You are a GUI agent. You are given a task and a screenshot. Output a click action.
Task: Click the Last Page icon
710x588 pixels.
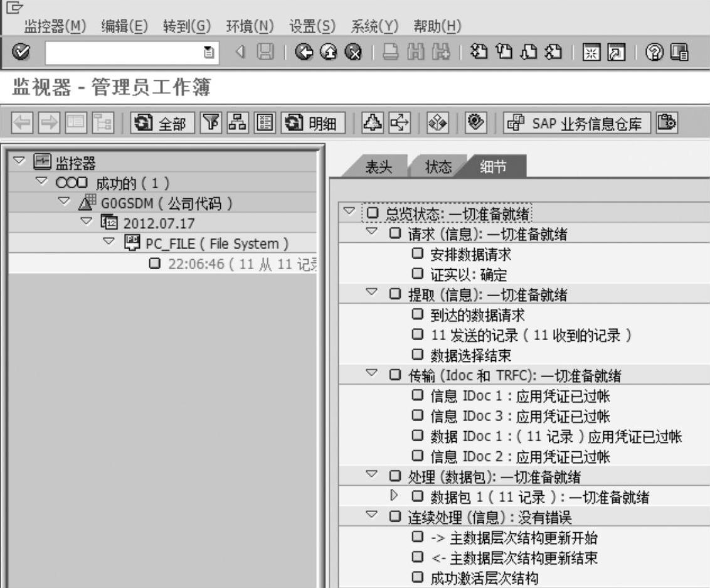point(553,52)
